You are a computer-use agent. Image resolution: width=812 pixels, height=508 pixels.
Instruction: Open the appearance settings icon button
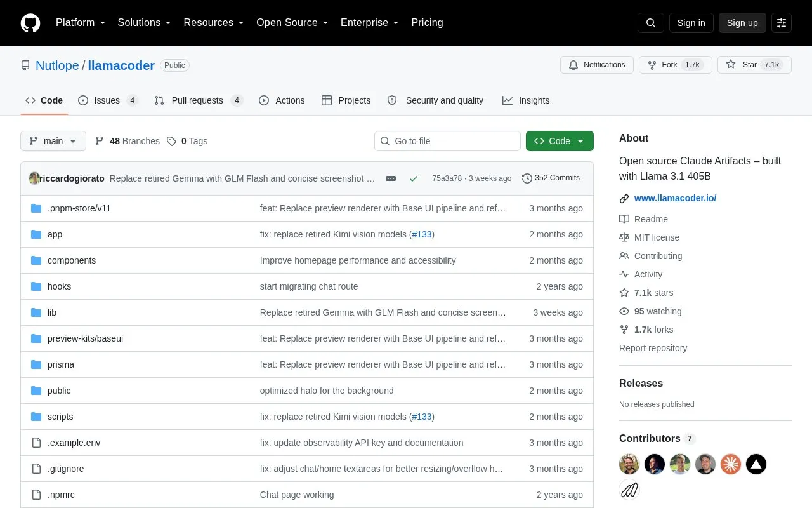tap(782, 23)
